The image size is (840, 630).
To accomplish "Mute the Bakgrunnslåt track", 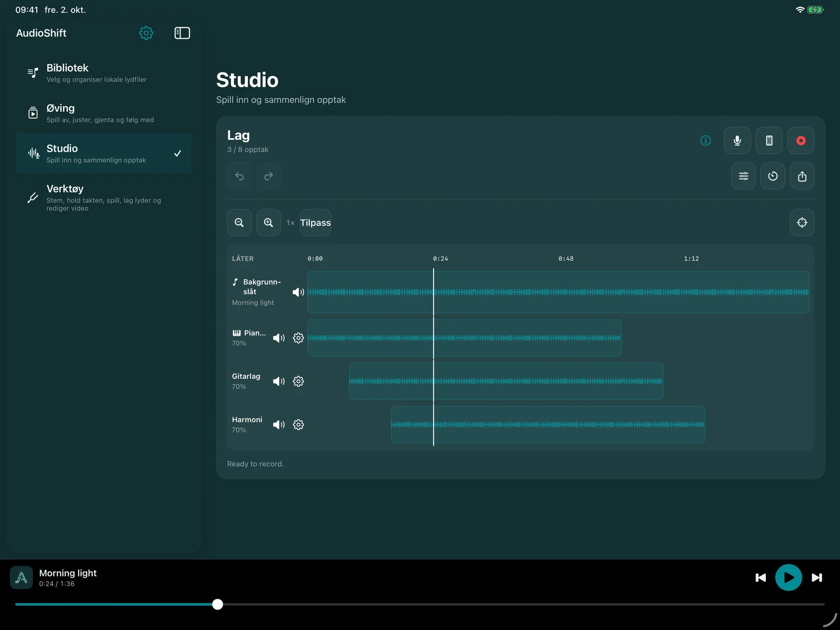I will [x=298, y=292].
